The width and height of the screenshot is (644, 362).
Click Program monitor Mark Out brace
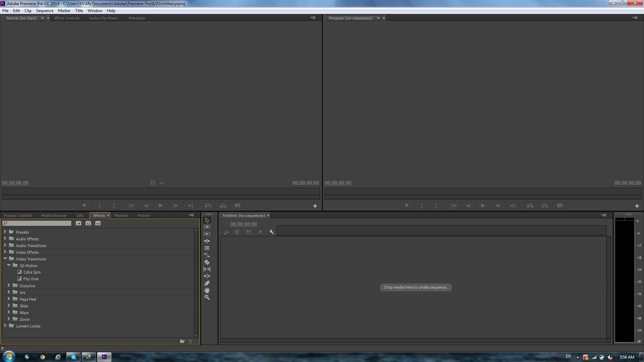coord(436,205)
